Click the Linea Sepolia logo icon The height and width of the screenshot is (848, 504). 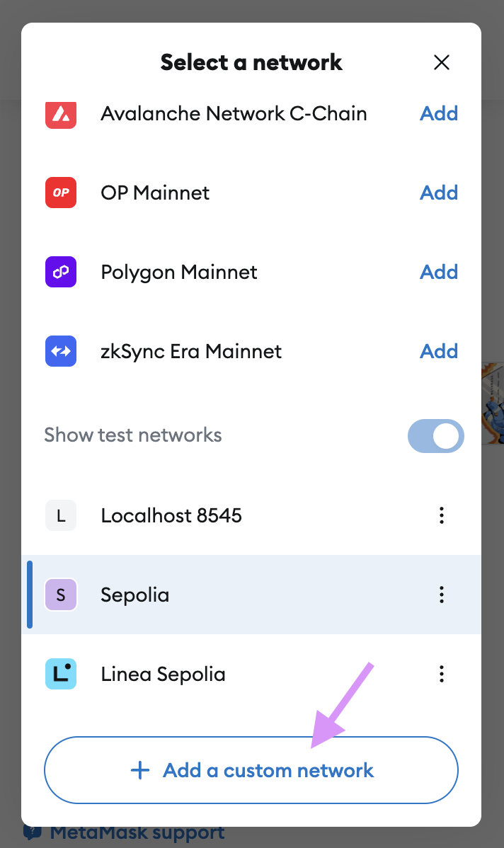click(x=61, y=674)
